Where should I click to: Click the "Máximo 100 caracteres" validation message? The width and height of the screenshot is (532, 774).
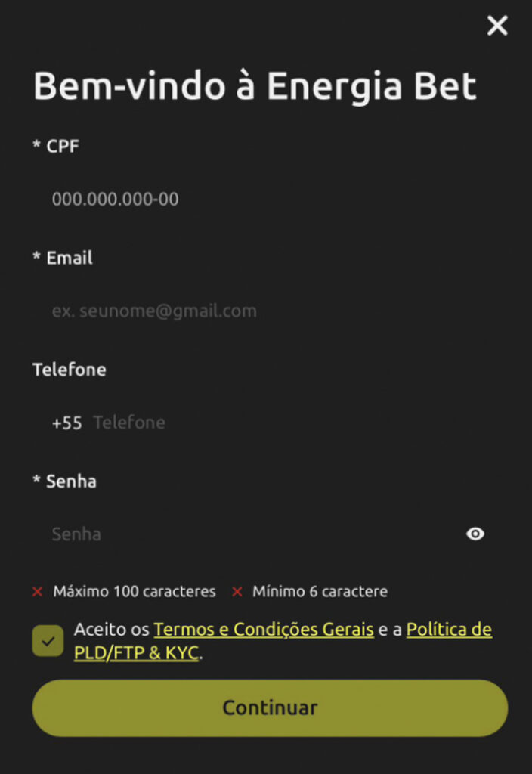(133, 592)
